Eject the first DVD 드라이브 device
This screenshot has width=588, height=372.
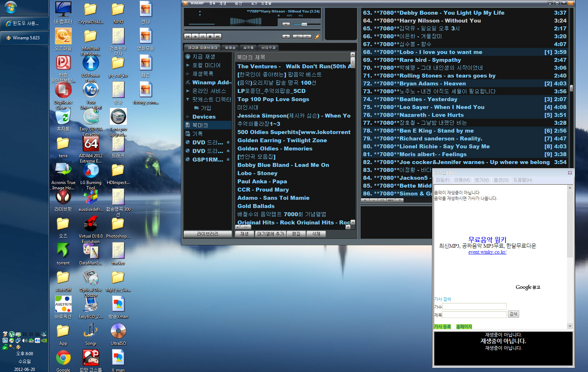(228, 142)
